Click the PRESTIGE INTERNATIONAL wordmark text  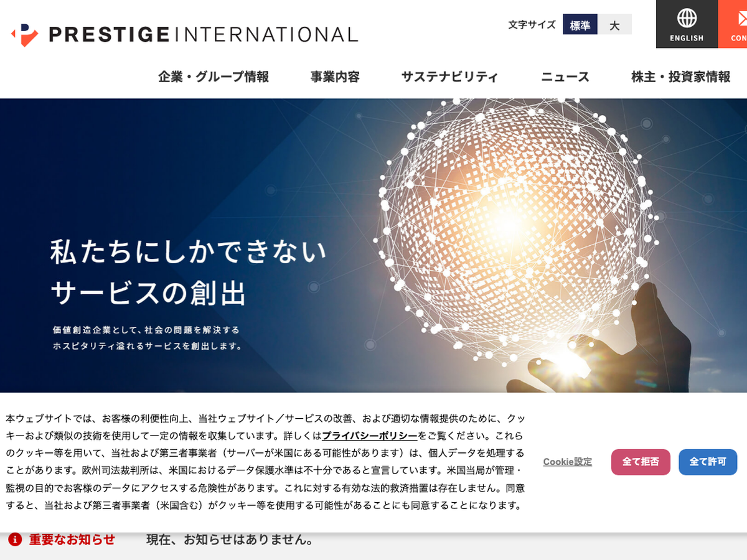(203, 35)
